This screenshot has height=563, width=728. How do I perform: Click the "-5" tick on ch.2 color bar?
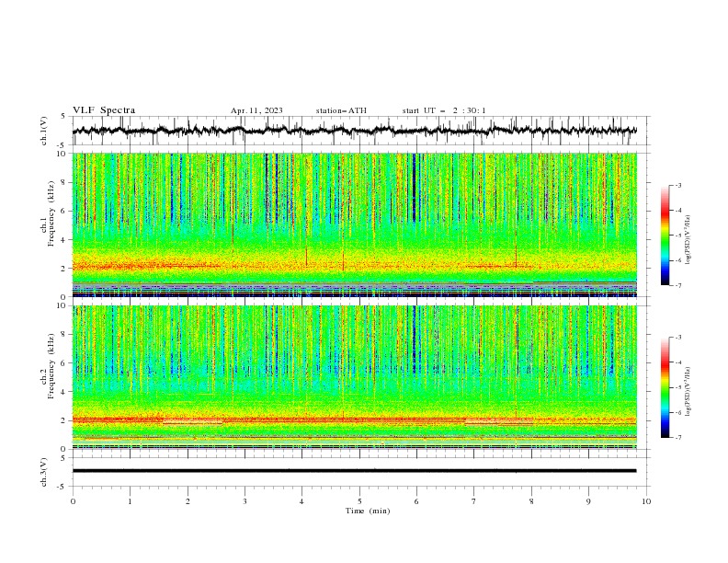(x=677, y=387)
